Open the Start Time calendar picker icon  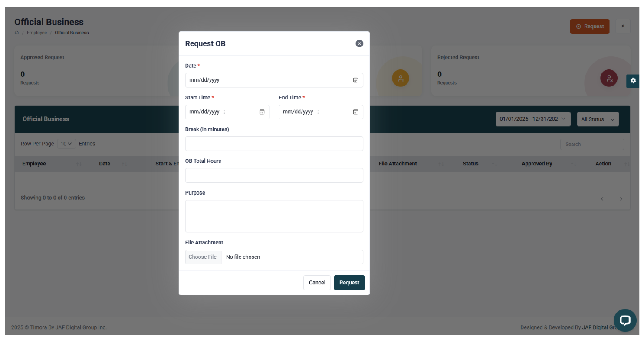tap(262, 112)
